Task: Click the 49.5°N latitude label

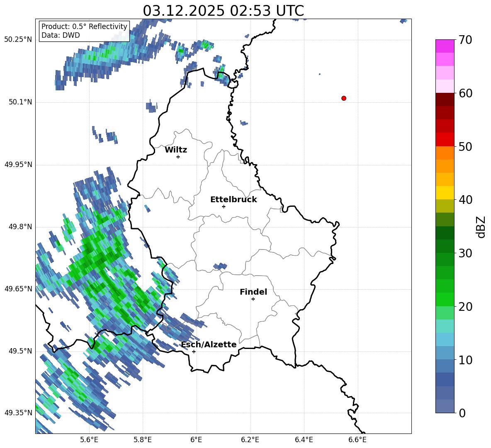Action: 20,351
